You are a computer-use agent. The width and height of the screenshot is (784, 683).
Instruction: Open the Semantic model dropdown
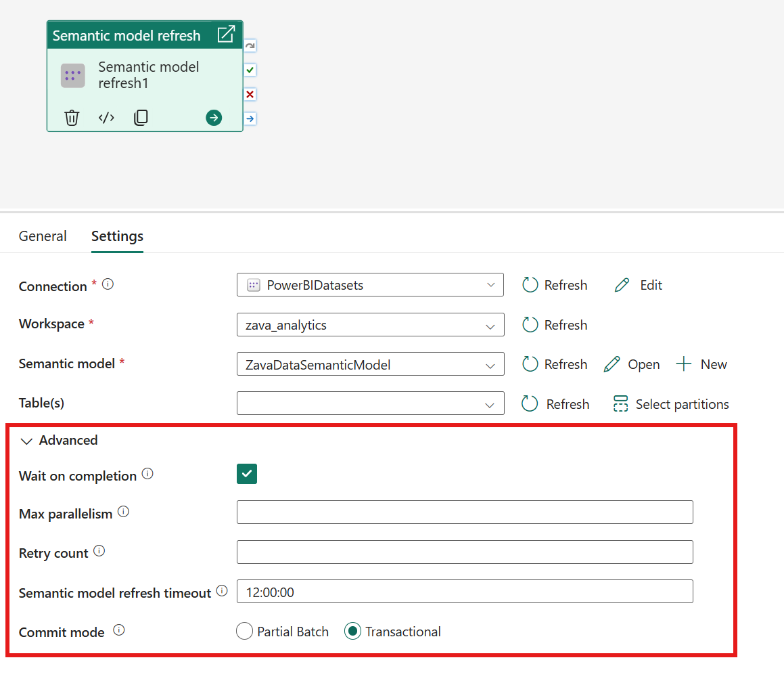(370, 364)
